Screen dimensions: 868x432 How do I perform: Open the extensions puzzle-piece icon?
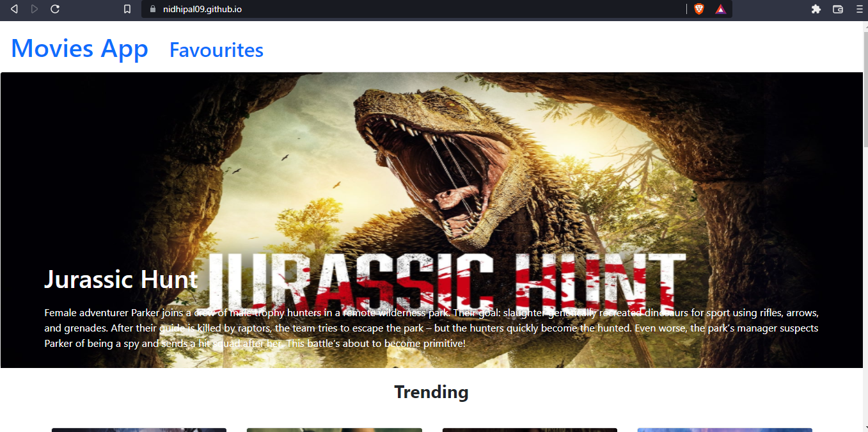click(x=816, y=9)
